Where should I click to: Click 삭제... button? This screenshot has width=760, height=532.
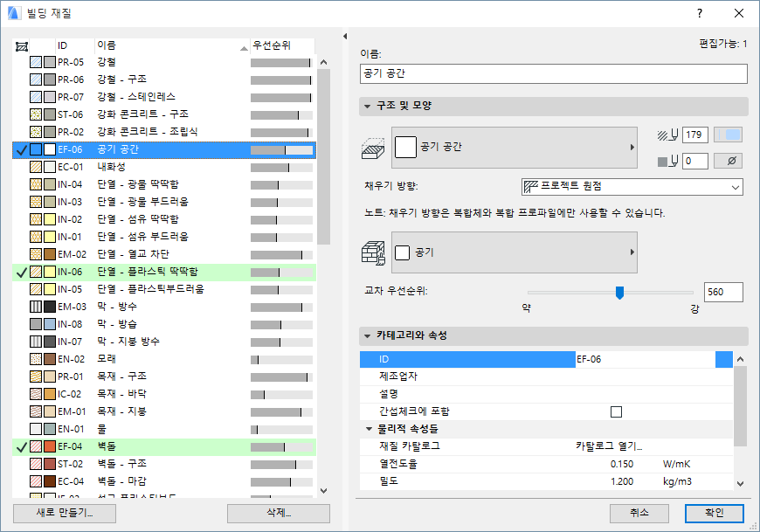[279, 513]
